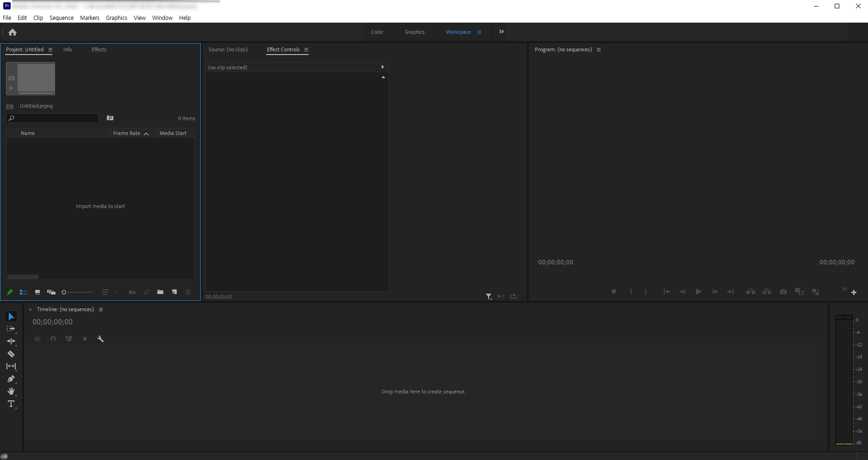Click Go to In point button
The width and height of the screenshot is (868, 460).
[x=666, y=292]
